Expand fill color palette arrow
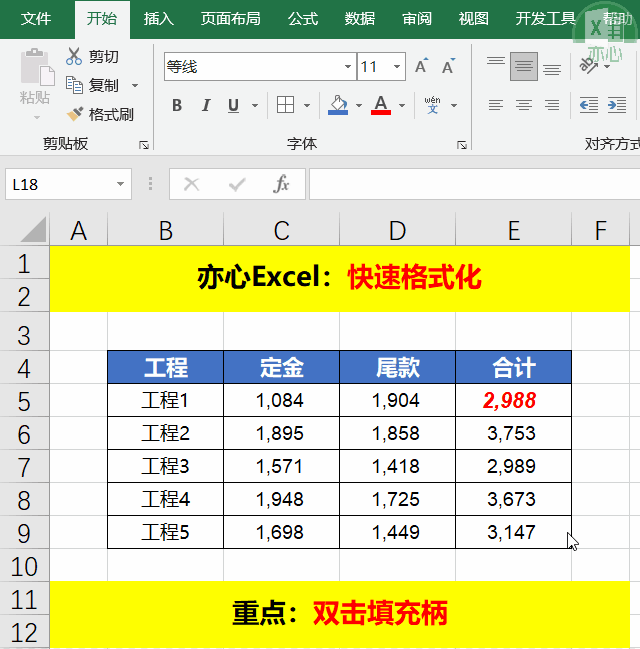Screen dimensions: 640x649 359,106
